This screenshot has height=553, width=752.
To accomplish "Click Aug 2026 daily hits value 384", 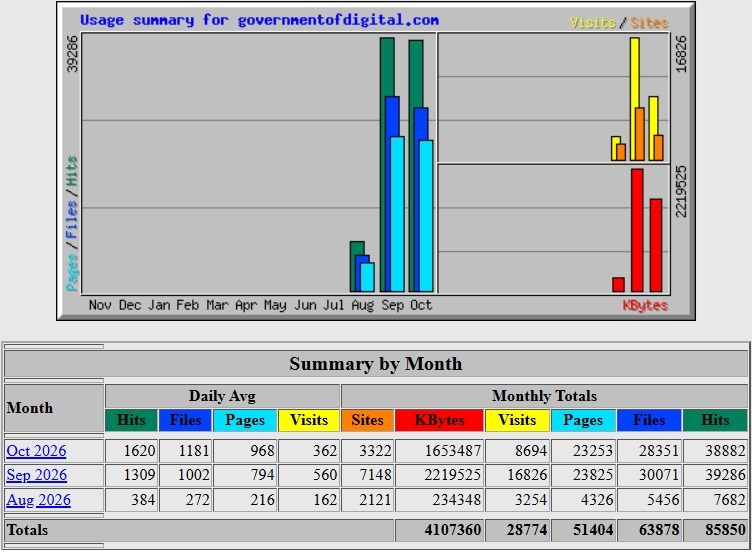I will pos(143,500).
